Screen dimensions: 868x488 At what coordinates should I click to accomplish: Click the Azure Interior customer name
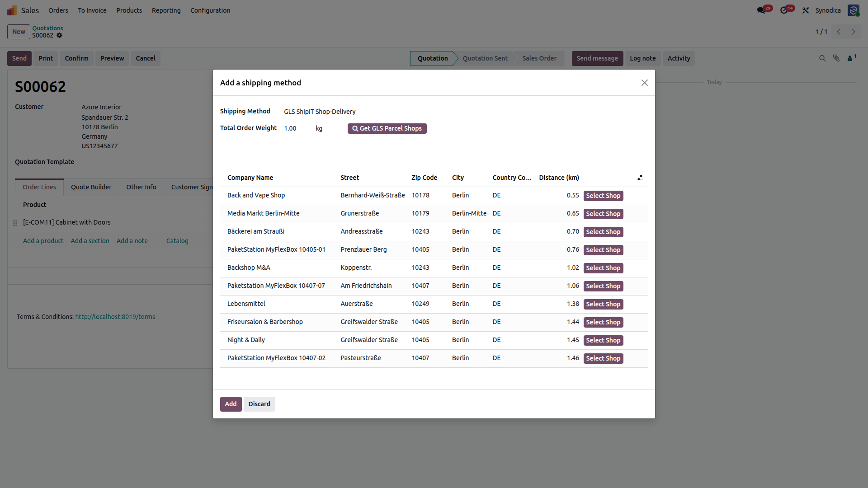point(101,107)
